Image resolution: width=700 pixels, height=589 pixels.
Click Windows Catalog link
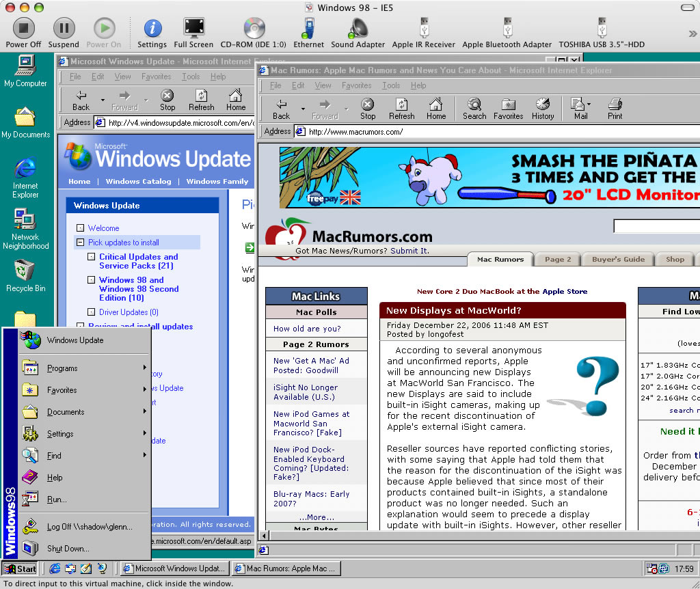click(138, 181)
